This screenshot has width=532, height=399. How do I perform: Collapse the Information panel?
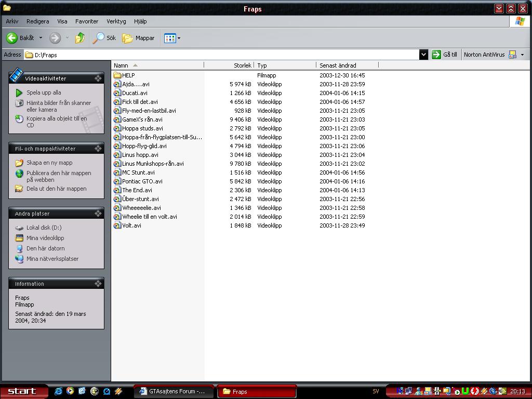[98, 284]
